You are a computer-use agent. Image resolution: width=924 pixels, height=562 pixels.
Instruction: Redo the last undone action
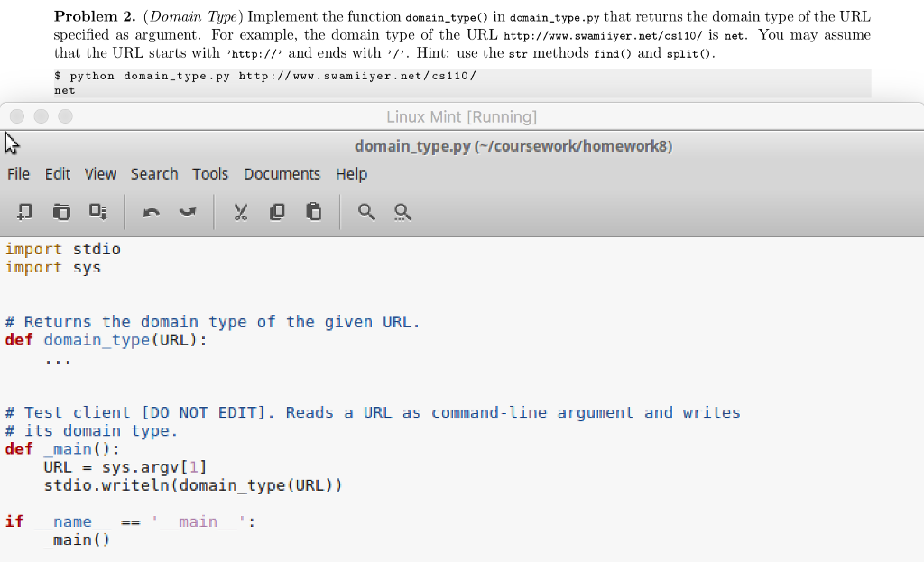pyautogui.click(x=188, y=211)
